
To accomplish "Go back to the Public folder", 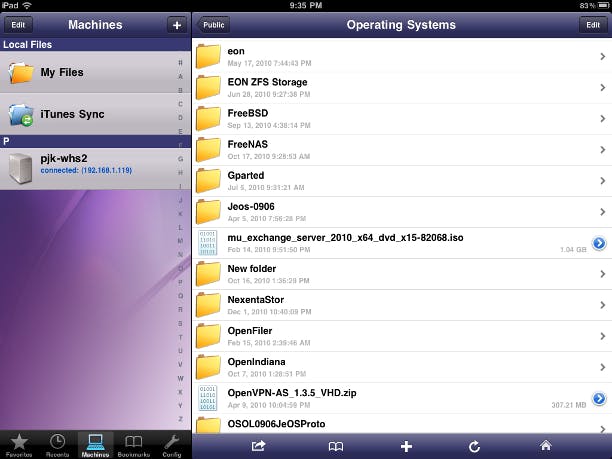I will (213, 25).
